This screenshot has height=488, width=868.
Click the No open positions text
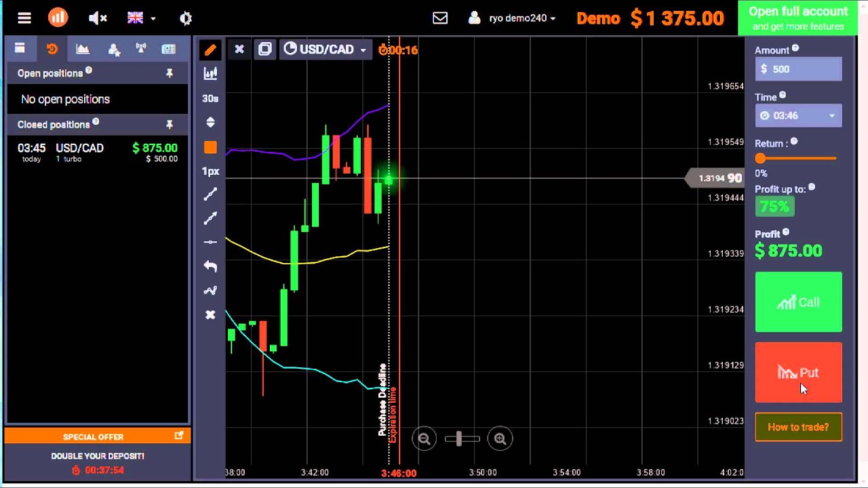click(x=65, y=99)
